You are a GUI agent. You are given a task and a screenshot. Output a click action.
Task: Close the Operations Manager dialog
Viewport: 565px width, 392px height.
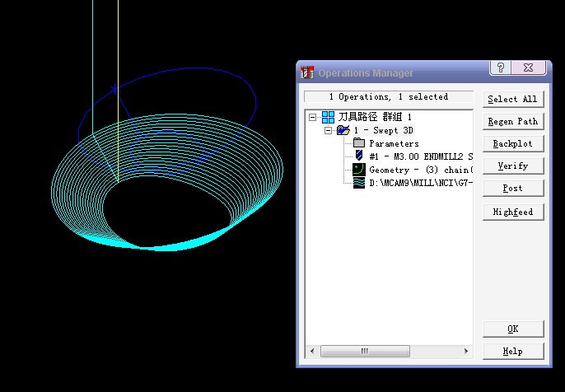click(528, 68)
